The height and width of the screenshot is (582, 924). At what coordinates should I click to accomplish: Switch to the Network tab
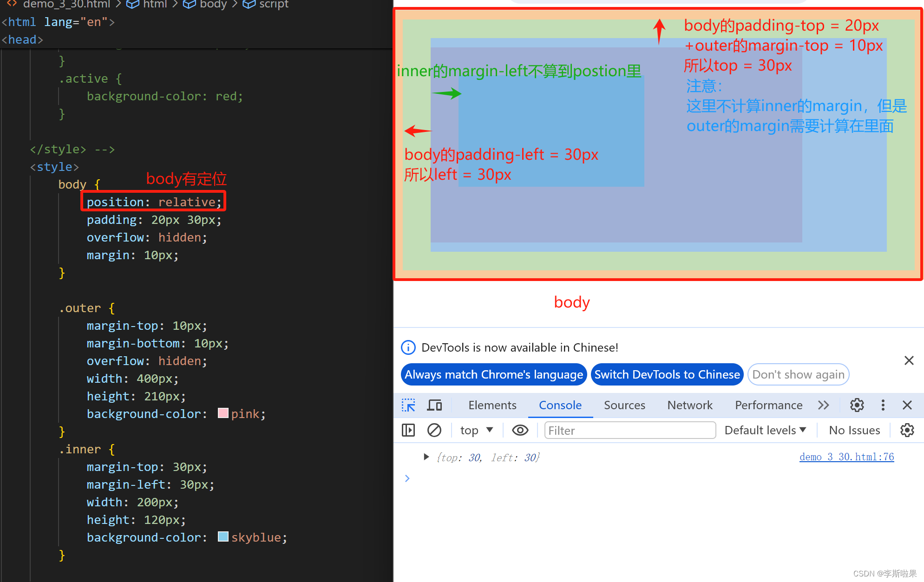689,405
